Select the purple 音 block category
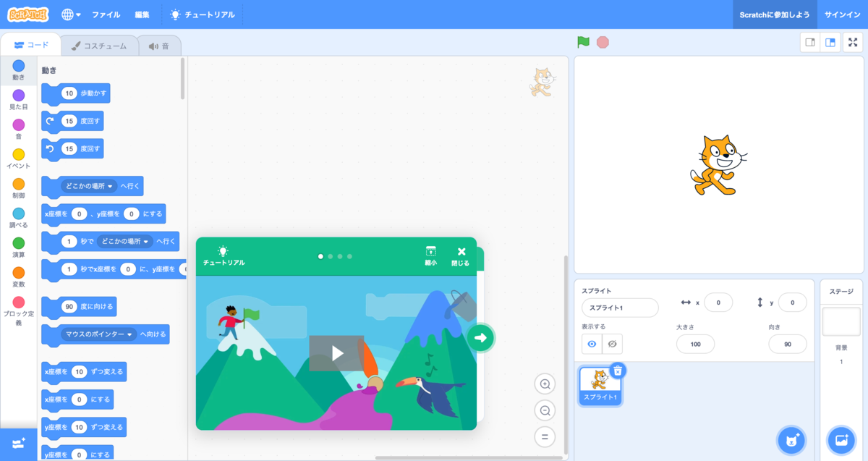 [18, 130]
